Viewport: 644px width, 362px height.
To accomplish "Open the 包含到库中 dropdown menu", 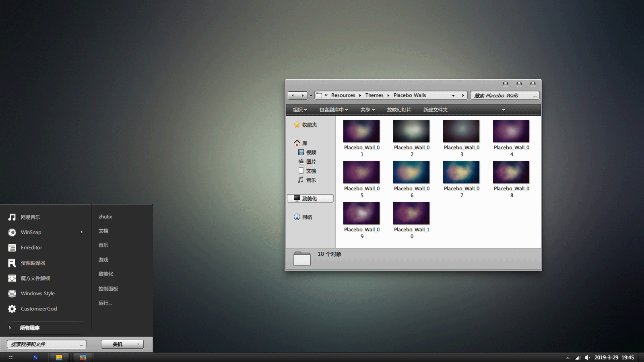I will 334,110.
